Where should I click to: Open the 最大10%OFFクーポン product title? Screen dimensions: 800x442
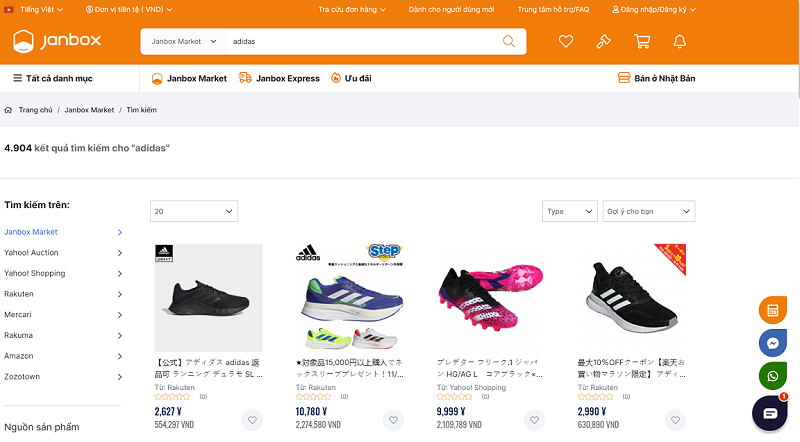(x=631, y=368)
